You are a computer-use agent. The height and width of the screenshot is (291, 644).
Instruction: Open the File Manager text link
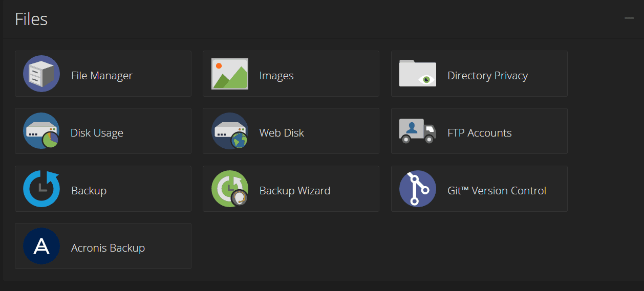[102, 76]
